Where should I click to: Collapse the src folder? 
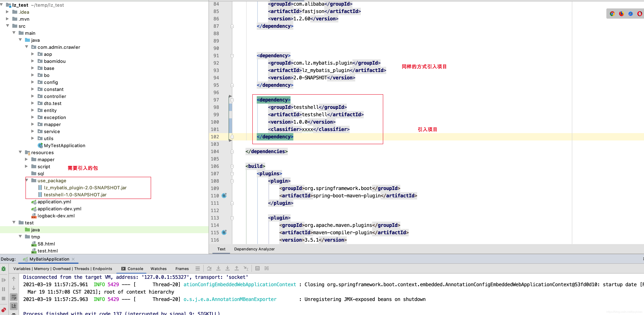8,26
